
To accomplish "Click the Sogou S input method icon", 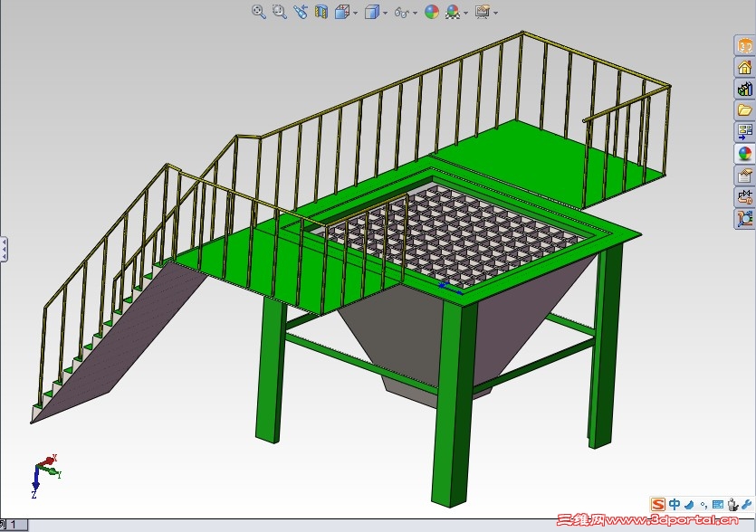I will coord(658,505).
